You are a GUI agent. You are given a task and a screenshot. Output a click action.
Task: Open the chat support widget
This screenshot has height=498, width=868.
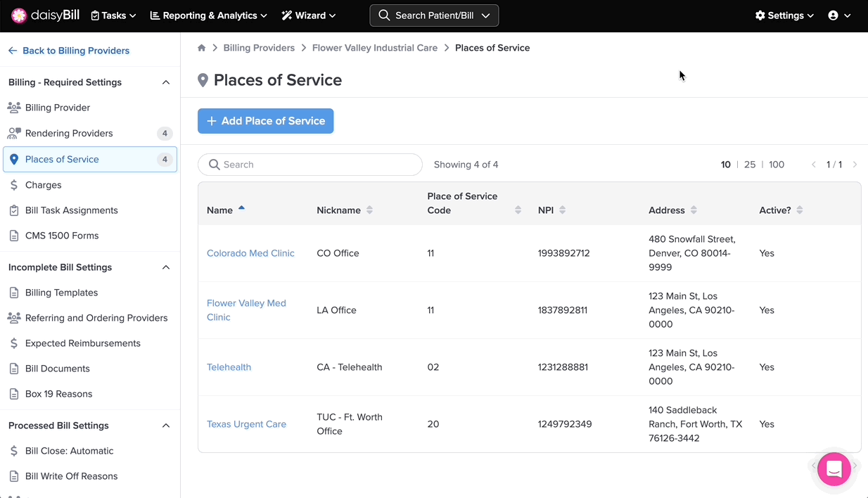pos(834,469)
